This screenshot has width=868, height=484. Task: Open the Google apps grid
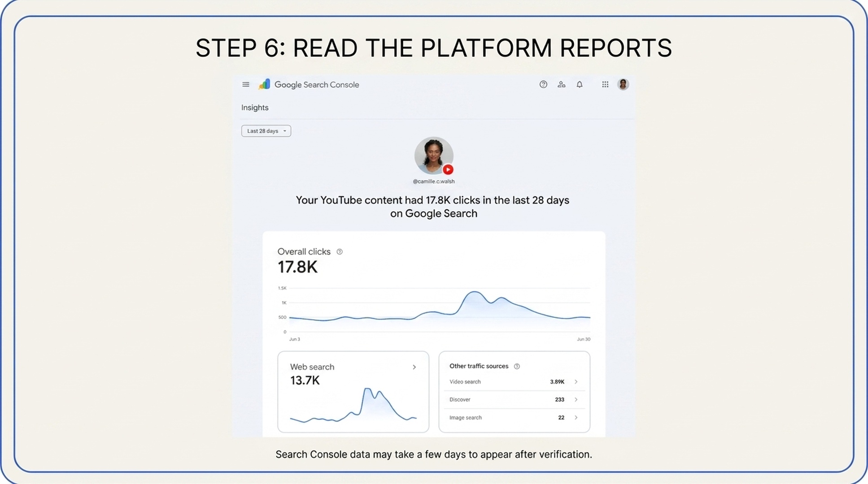click(605, 84)
